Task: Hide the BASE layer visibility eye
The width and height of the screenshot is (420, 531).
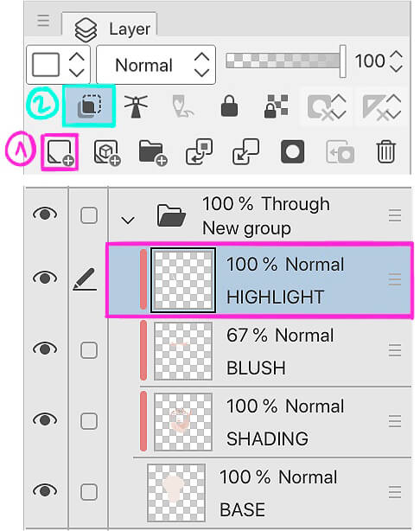Action: point(45,490)
